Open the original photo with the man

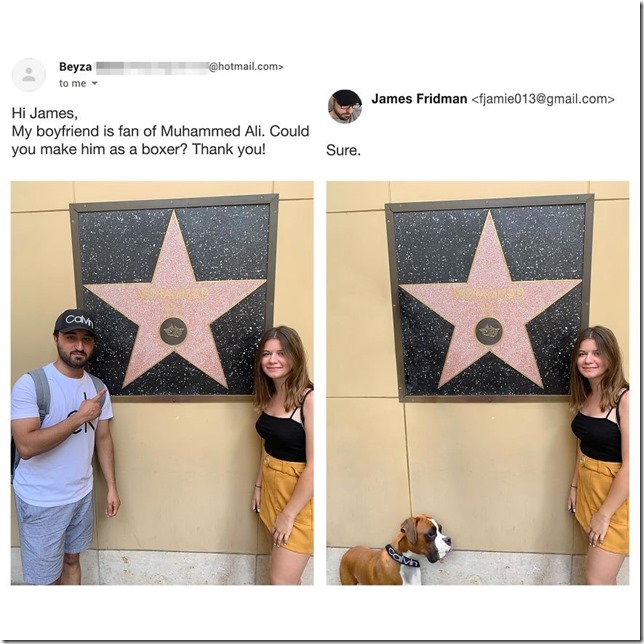(162, 383)
